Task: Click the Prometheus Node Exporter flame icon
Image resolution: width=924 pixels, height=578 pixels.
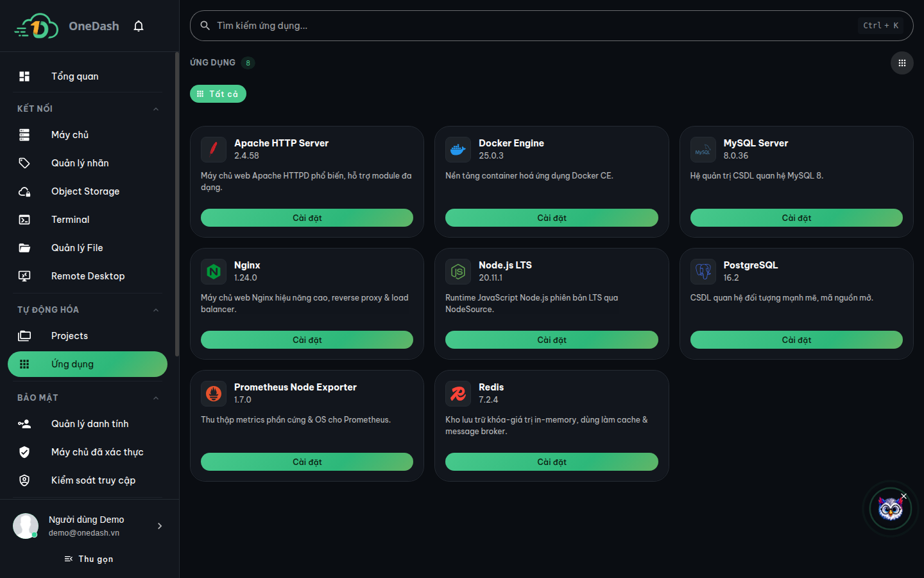Action: 214,394
